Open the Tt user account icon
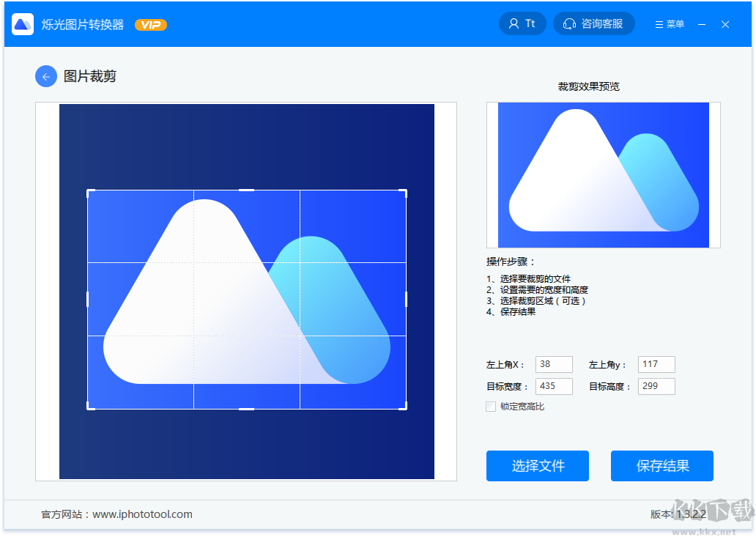This screenshot has width=756, height=537. click(x=522, y=23)
